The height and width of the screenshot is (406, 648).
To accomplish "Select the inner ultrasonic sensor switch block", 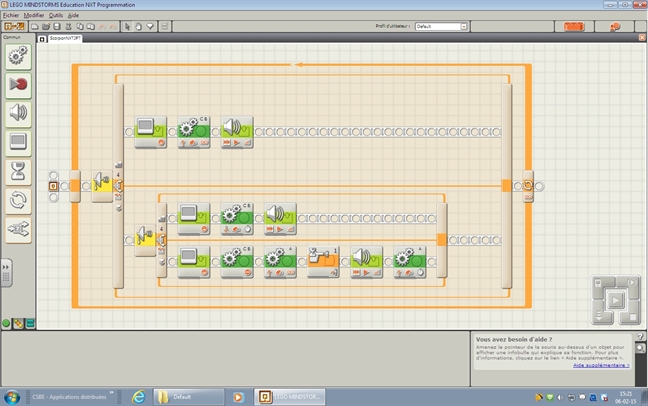I will click(x=145, y=240).
